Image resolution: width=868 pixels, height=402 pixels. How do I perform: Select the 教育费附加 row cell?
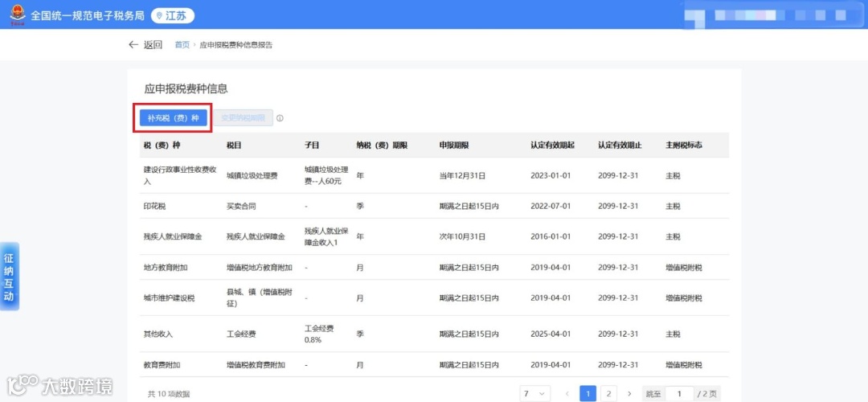pyautogui.click(x=162, y=365)
